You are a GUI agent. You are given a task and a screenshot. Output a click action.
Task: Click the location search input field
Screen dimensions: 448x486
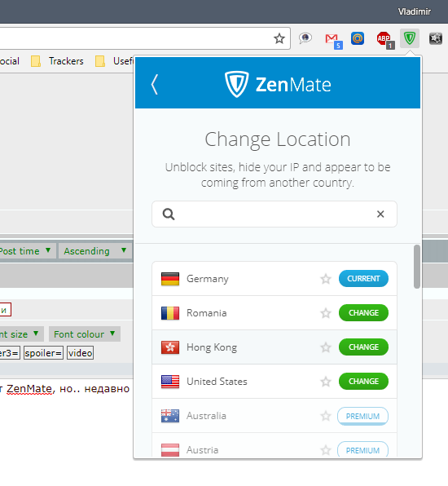pyautogui.click(x=275, y=214)
